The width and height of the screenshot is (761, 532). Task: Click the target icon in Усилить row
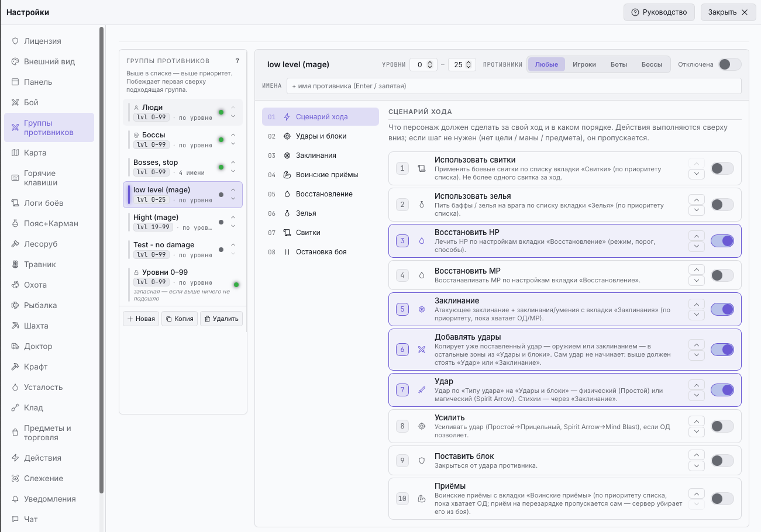[422, 426]
